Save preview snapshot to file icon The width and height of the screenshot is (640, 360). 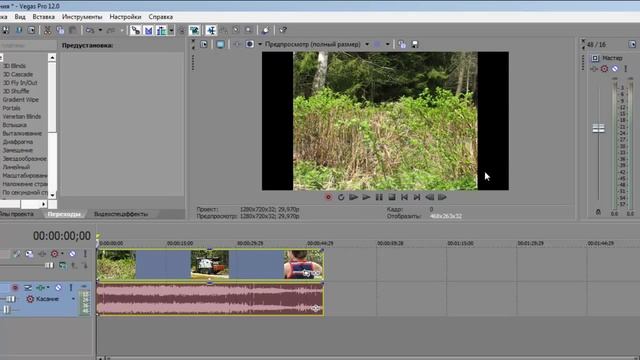[x=415, y=44]
